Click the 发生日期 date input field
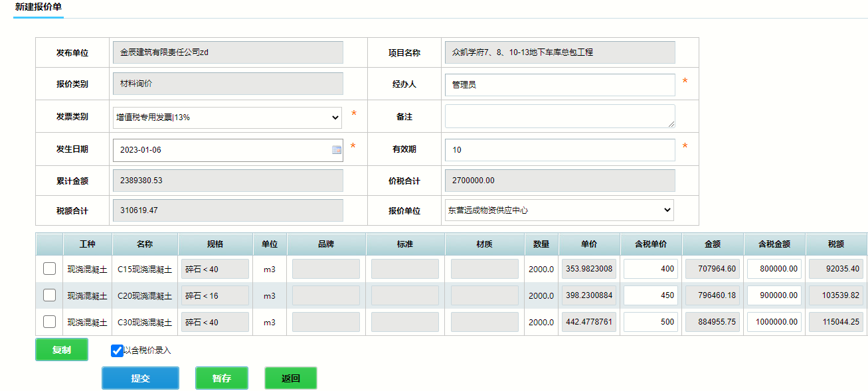 [222, 150]
